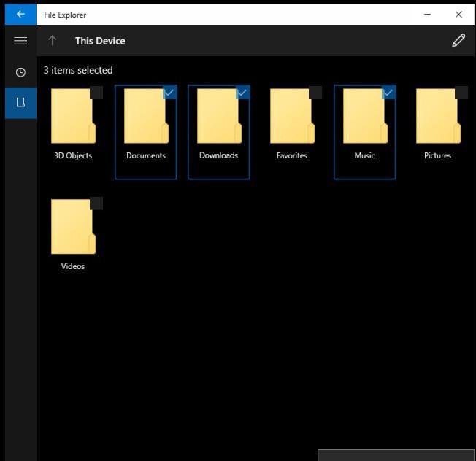
Task: Open the Music folder
Action: click(x=365, y=116)
